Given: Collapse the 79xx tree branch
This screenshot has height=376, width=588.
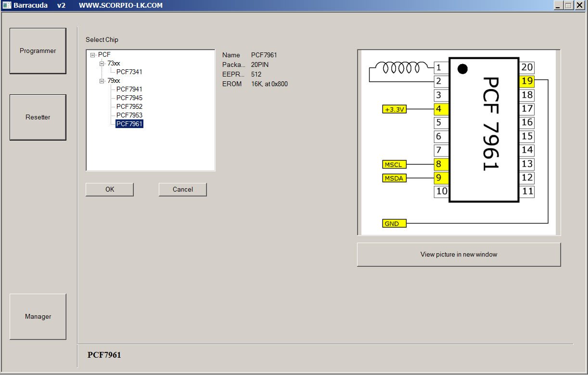Looking at the screenshot, I should (x=102, y=81).
